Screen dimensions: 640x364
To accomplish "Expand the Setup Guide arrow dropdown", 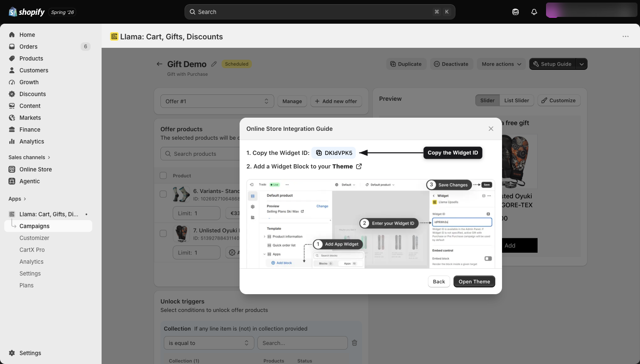I will [582, 64].
